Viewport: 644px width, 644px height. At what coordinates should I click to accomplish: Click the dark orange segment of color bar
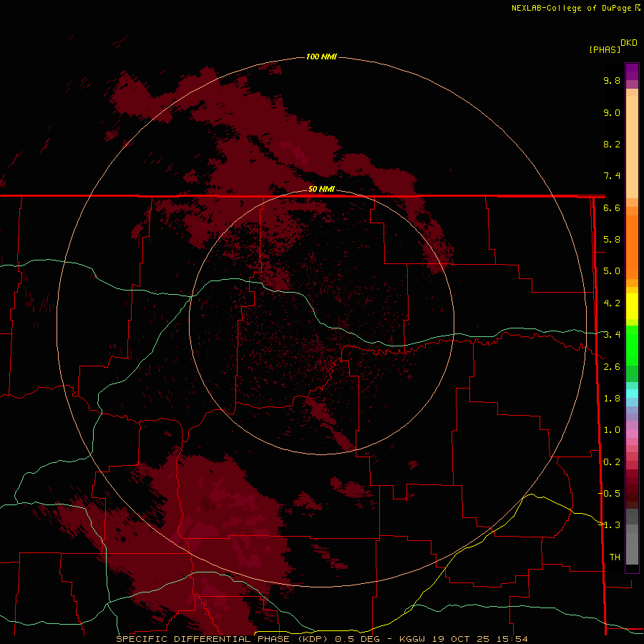[632, 246]
